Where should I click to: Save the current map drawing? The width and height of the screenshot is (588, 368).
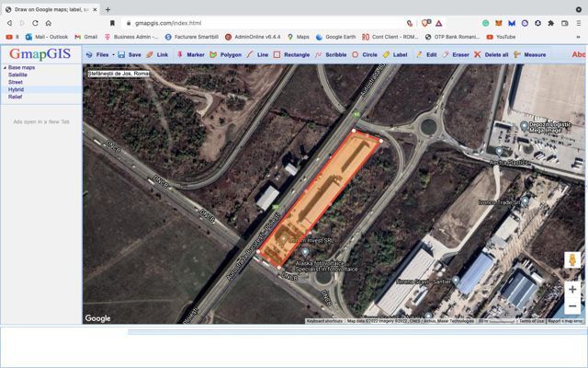[x=130, y=55]
